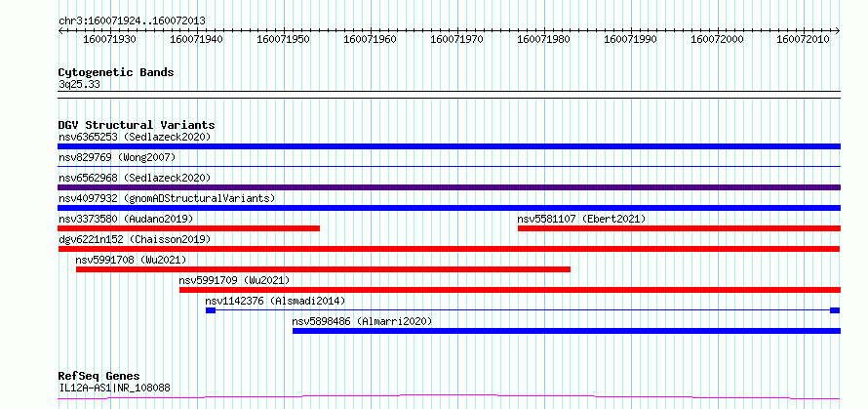
Task: Click ruler position 160072010
Action: point(804,39)
